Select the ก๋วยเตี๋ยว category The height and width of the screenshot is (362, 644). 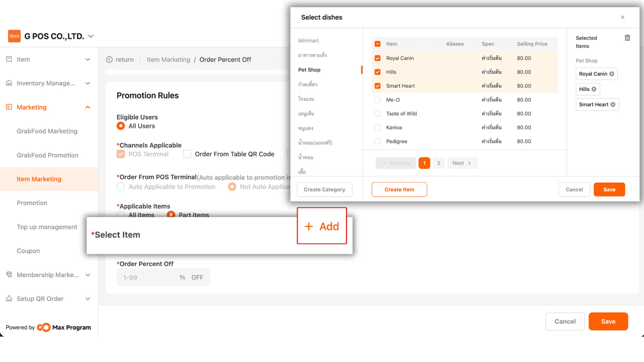click(x=308, y=84)
